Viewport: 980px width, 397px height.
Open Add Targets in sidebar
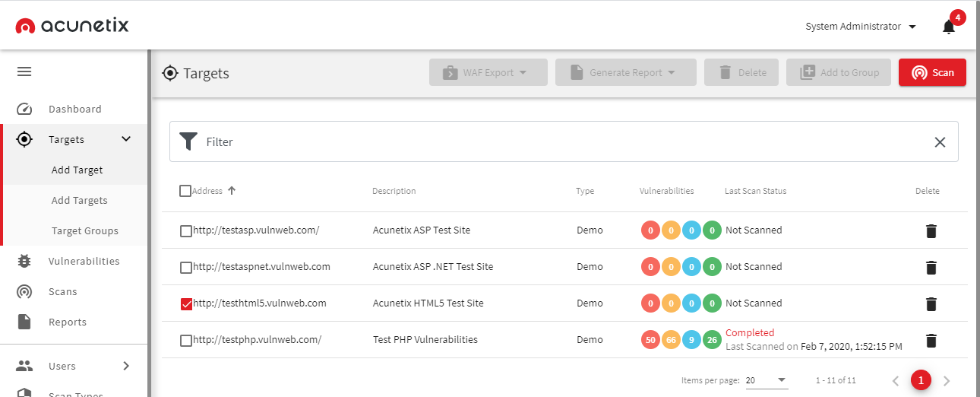tap(80, 200)
